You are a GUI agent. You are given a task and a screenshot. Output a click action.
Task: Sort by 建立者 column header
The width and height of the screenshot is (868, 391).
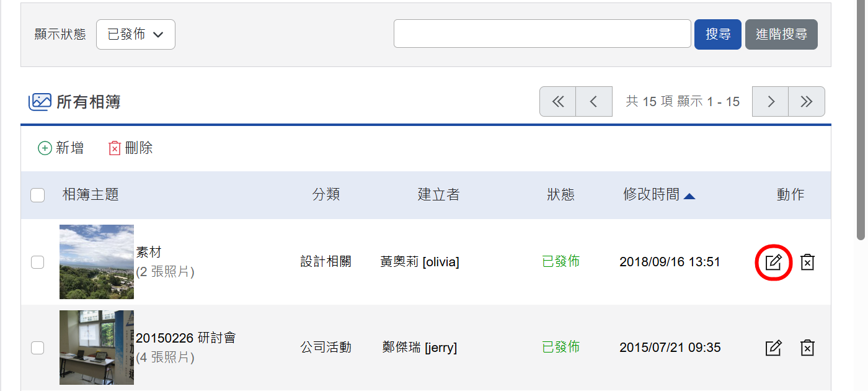click(x=439, y=195)
